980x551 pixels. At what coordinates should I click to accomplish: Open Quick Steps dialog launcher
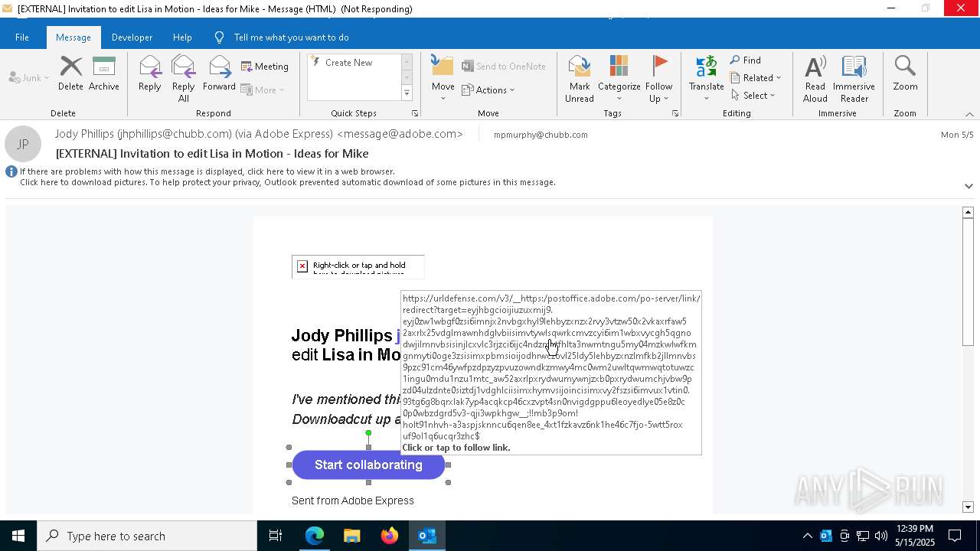tap(415, 113)
